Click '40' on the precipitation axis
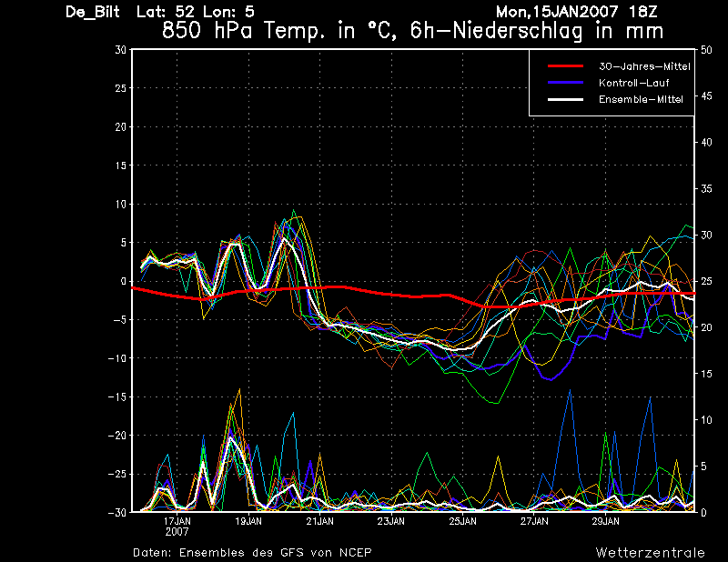 pos(706,143)
